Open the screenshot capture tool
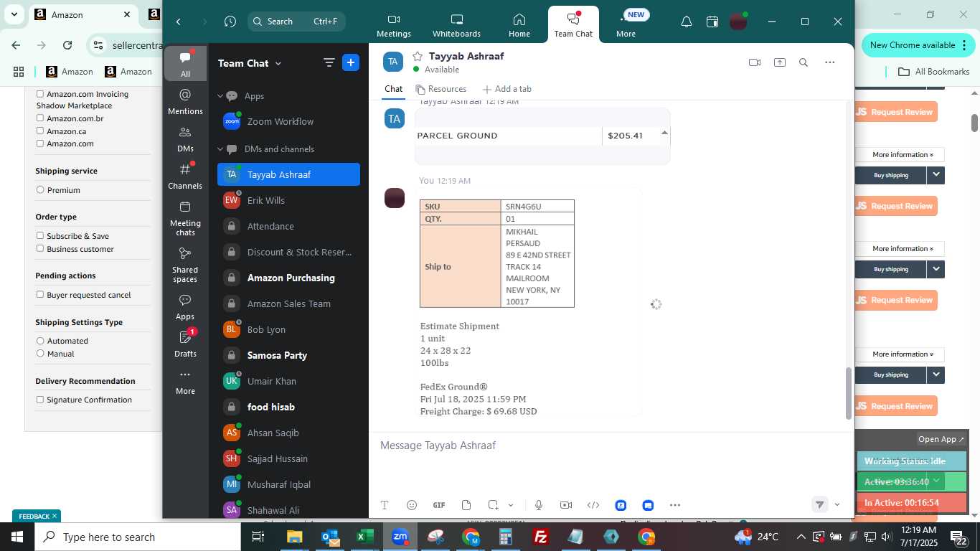The height and width of the screenshot is (551, 980). tap(494, 505)
